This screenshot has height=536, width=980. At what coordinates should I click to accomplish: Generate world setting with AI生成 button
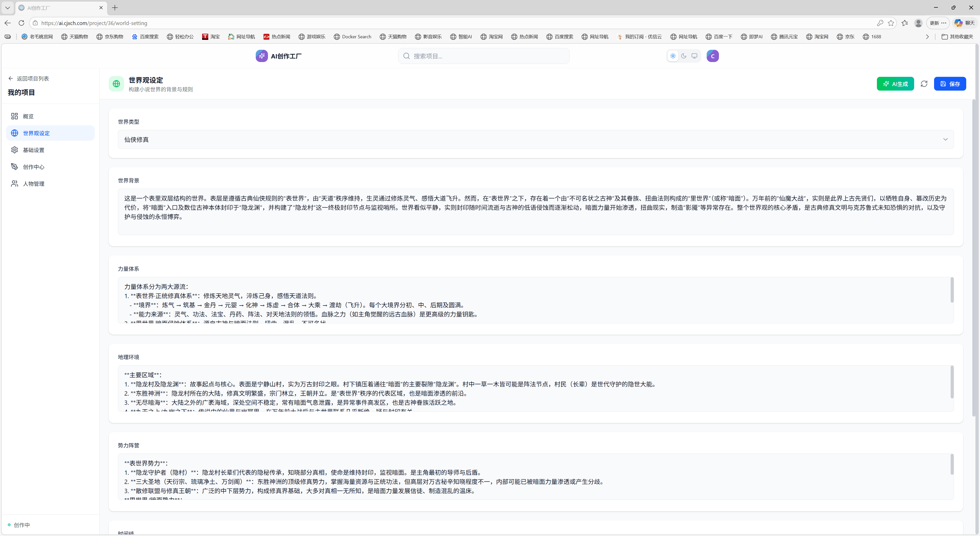click(x=895, y=84)
